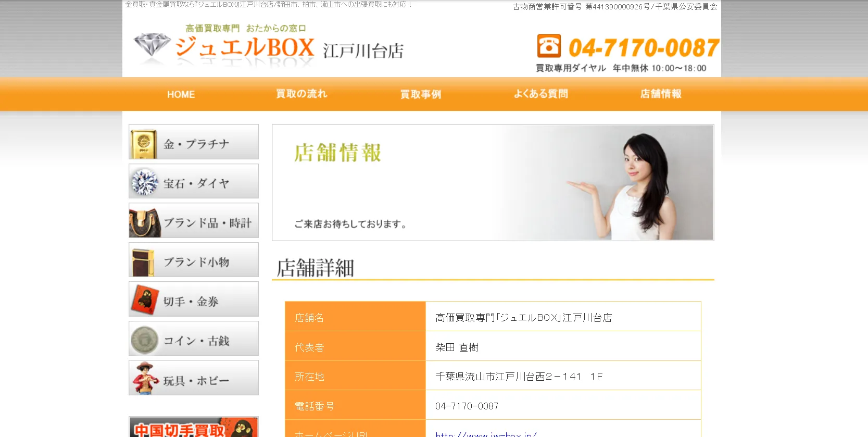This screenshot has height=437, width=868.
Task: Open the 買取の流れ menu item
Action: 301,94
